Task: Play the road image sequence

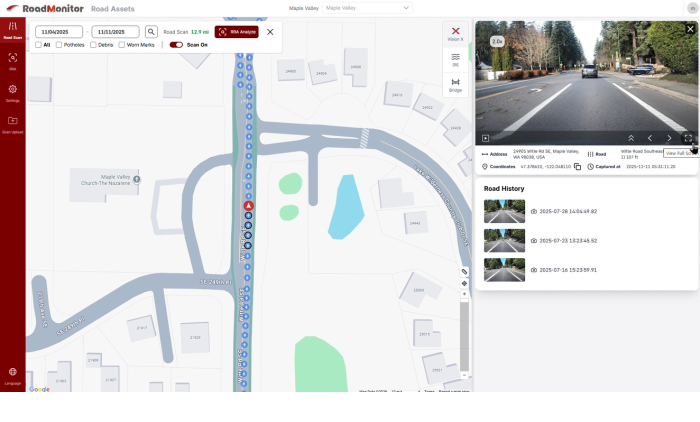Action: coord(486,138)
